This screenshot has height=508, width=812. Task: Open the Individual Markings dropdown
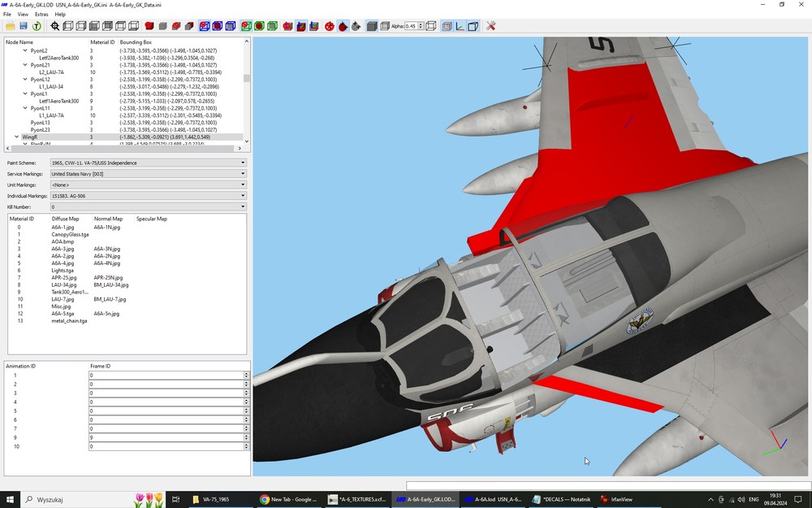148,196
